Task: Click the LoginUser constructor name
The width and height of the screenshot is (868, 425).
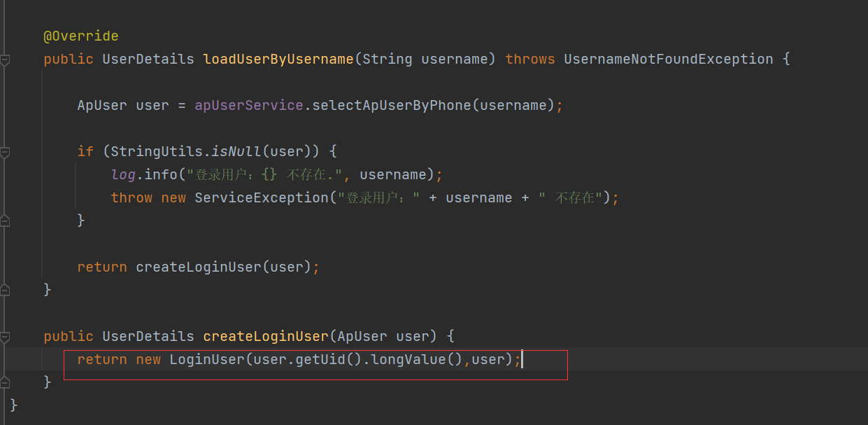Action: click(206, 359)
